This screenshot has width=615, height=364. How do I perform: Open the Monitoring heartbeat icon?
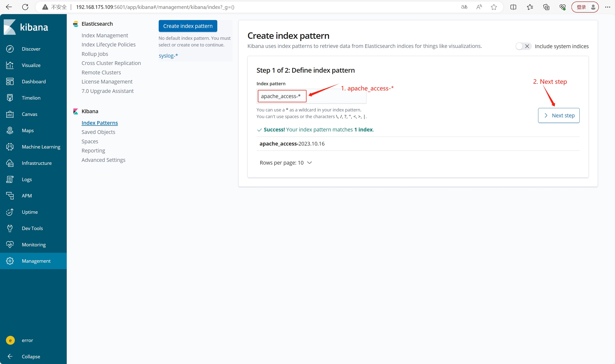pyautogui.click(x=10, y=245)
